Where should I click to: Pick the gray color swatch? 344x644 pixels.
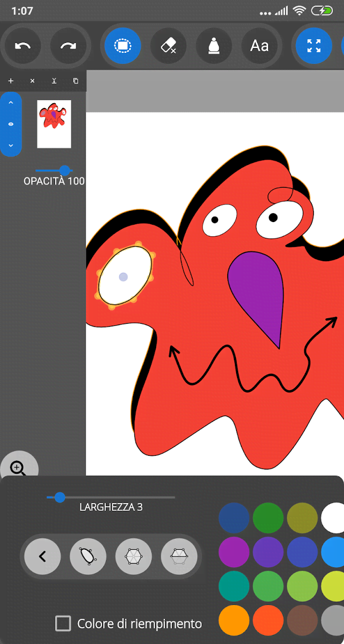point(333,620)
